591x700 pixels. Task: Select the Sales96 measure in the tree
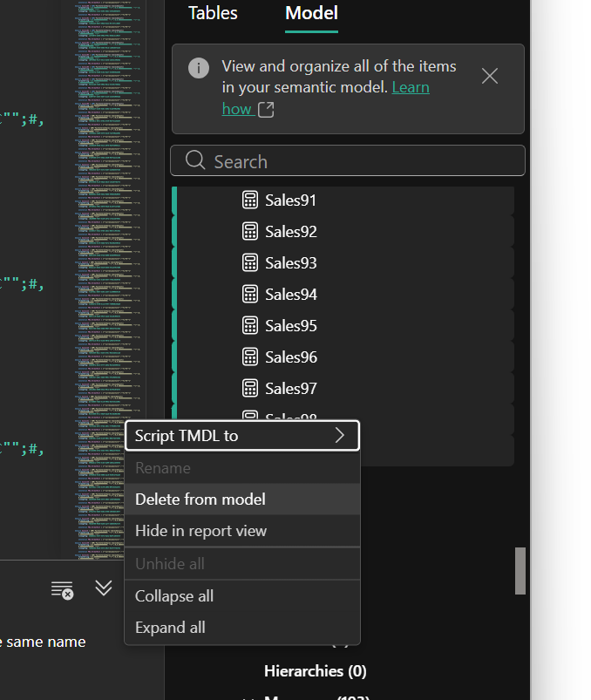pyautogui.click(x=291, y=357)
